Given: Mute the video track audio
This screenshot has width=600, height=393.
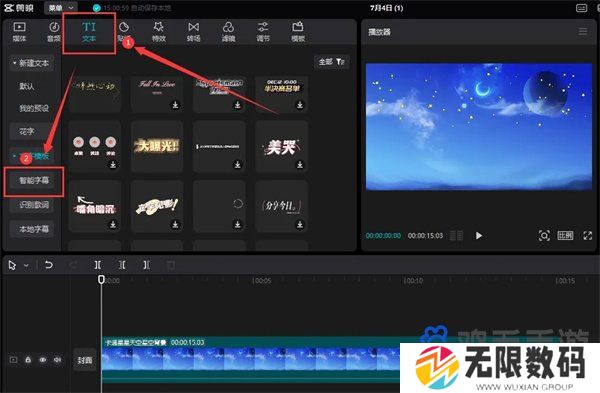Looking at the screenshot, I should pos(57,360).
